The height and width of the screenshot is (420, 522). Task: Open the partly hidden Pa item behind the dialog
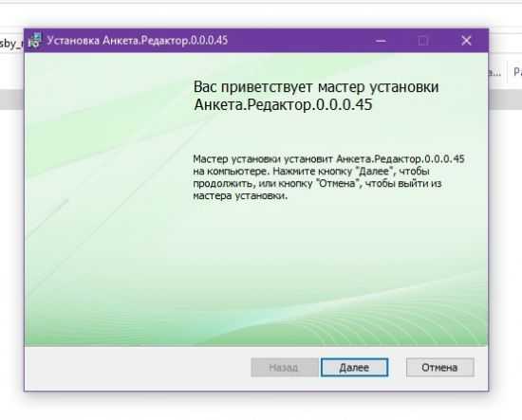point(517,72)
